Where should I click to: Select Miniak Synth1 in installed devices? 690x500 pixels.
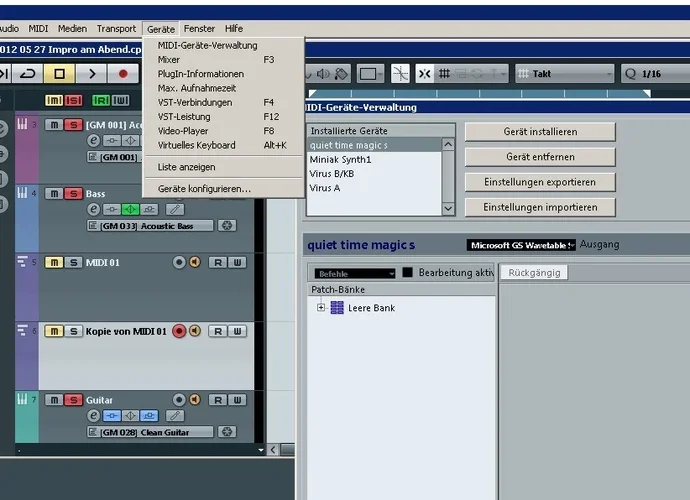tap(374, 159)
